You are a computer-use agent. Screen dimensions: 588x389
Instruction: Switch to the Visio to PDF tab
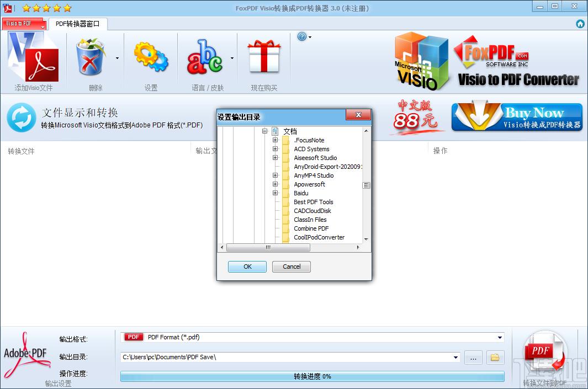24,24
